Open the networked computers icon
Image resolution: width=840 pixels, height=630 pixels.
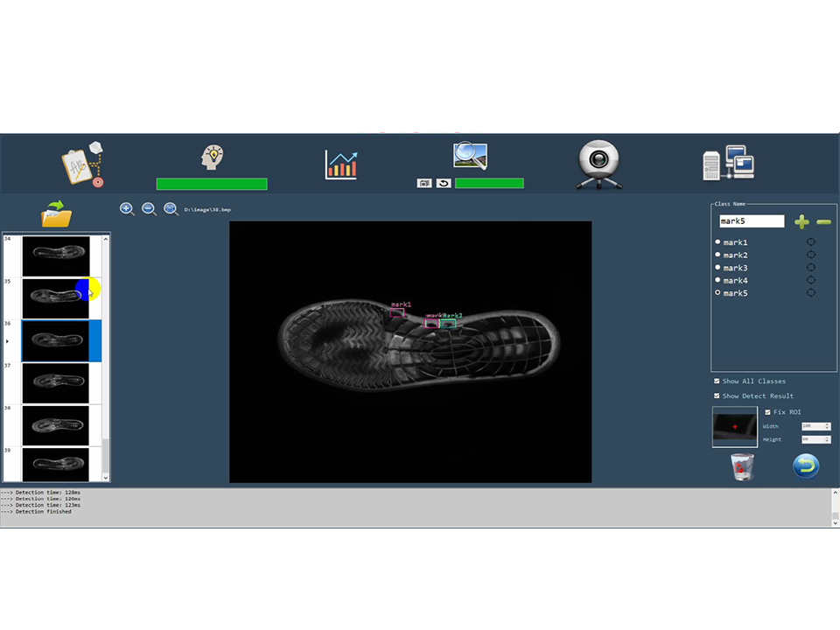728,163
